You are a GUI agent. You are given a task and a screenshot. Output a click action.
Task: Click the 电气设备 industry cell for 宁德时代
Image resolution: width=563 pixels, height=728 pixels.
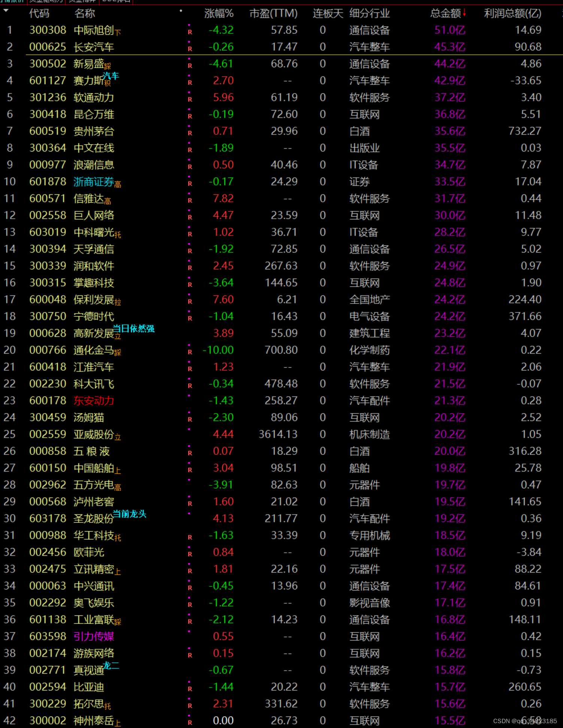370,317
